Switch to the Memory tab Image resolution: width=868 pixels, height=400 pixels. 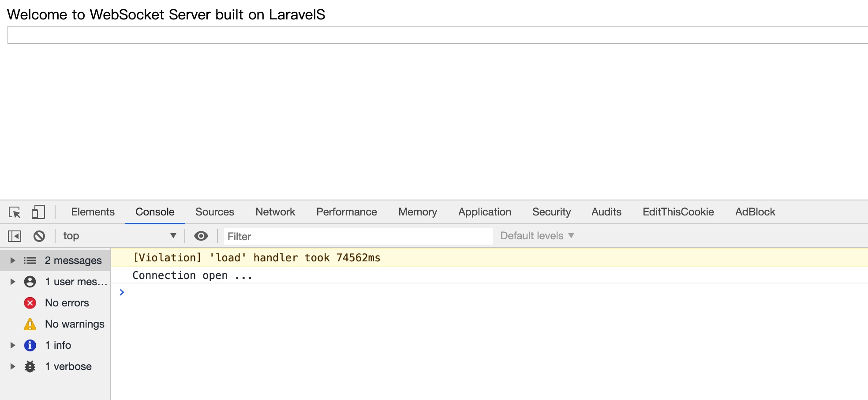418,212
